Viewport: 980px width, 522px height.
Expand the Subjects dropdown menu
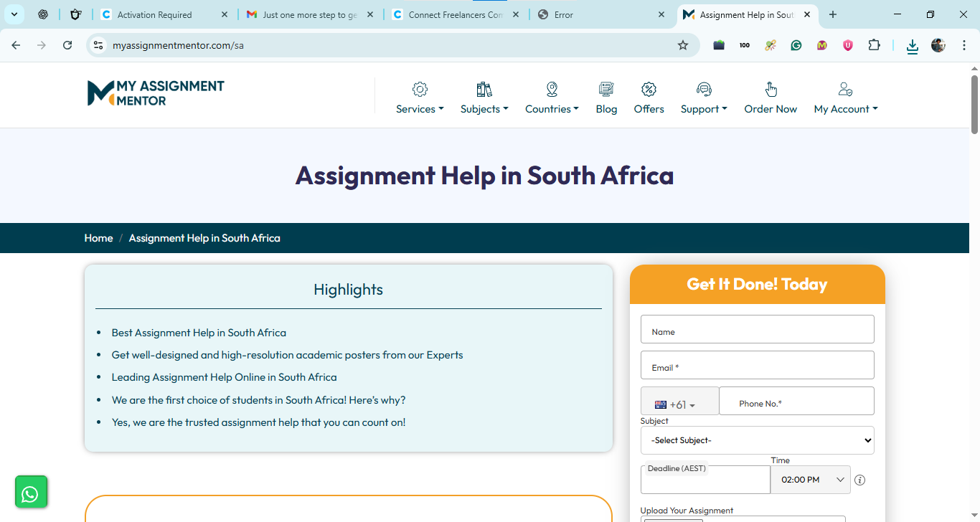pyautogui.click(x=484, y=109)
